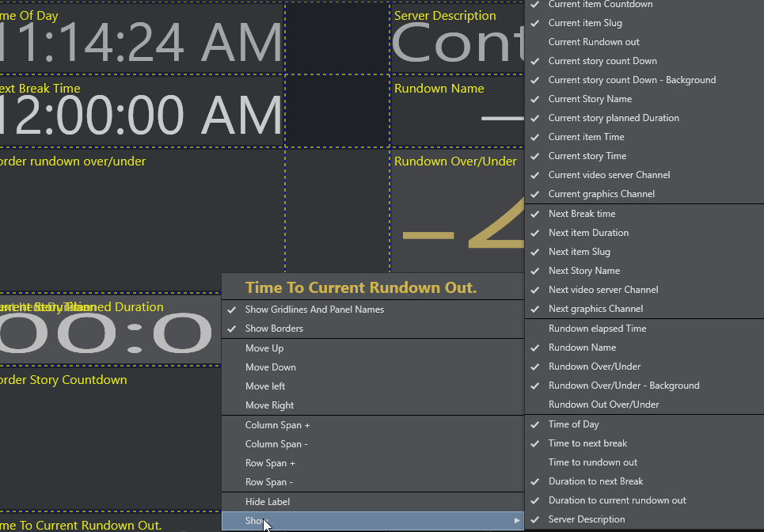Decrease column span with Column Span -
Screen dimensions: 764x532
tap(276, 444)
